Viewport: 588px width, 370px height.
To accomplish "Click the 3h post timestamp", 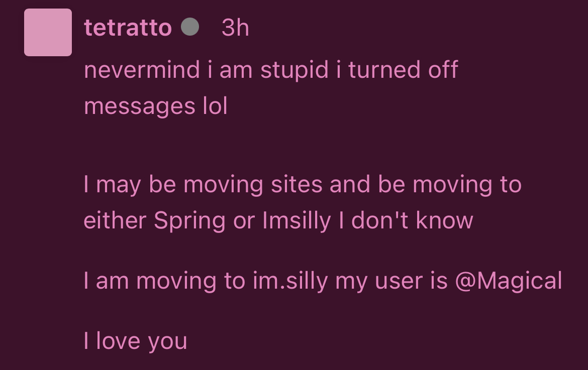I will 235,28.
